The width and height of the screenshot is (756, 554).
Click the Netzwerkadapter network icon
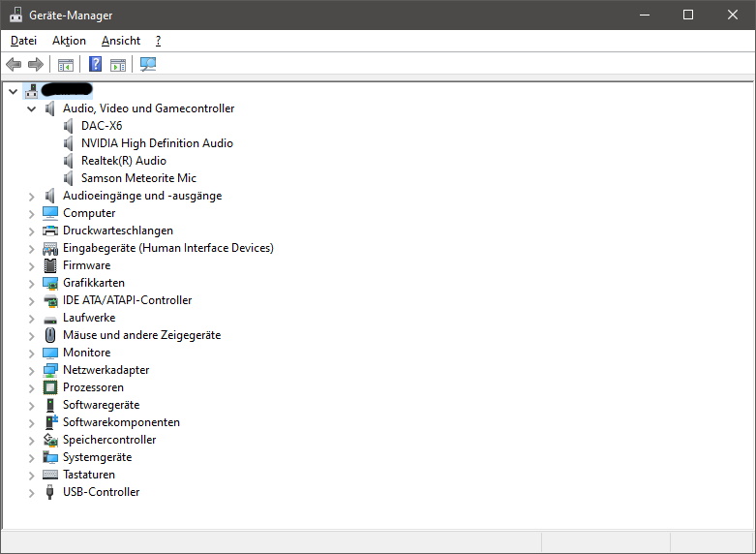pyautogui.click(x=50, y=370)
